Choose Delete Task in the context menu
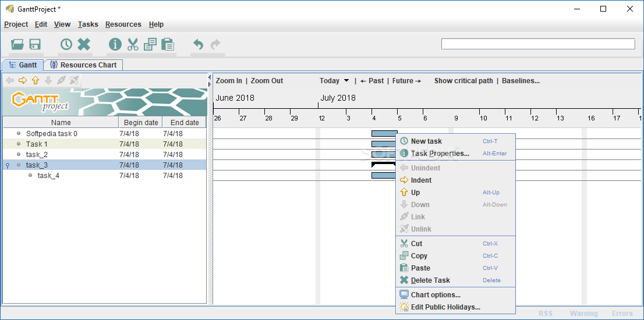644x320 pixels. point(455,280)
